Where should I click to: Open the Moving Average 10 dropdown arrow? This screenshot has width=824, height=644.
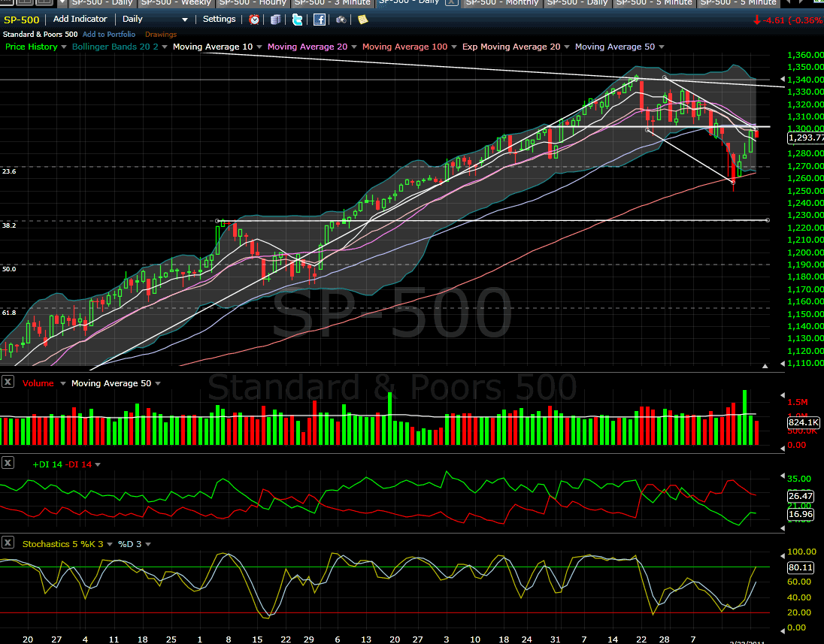tap(259, 47)
